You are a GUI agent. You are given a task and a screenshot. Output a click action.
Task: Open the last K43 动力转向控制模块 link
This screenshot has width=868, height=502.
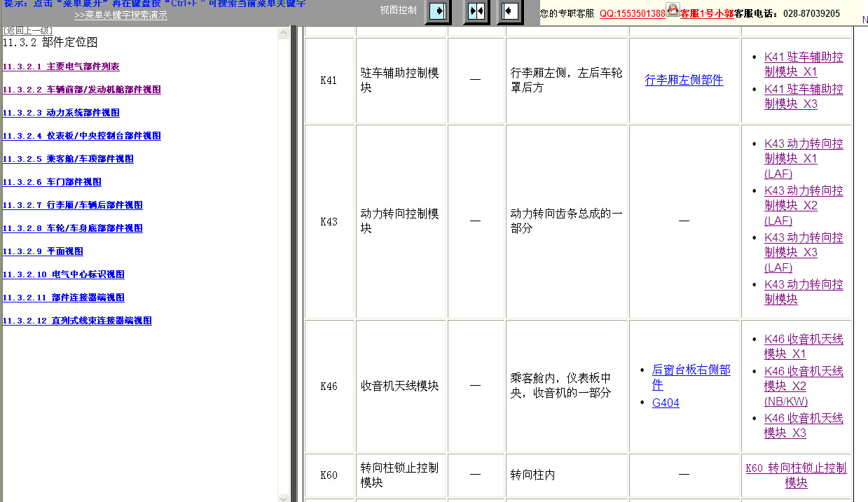(804, 292)
